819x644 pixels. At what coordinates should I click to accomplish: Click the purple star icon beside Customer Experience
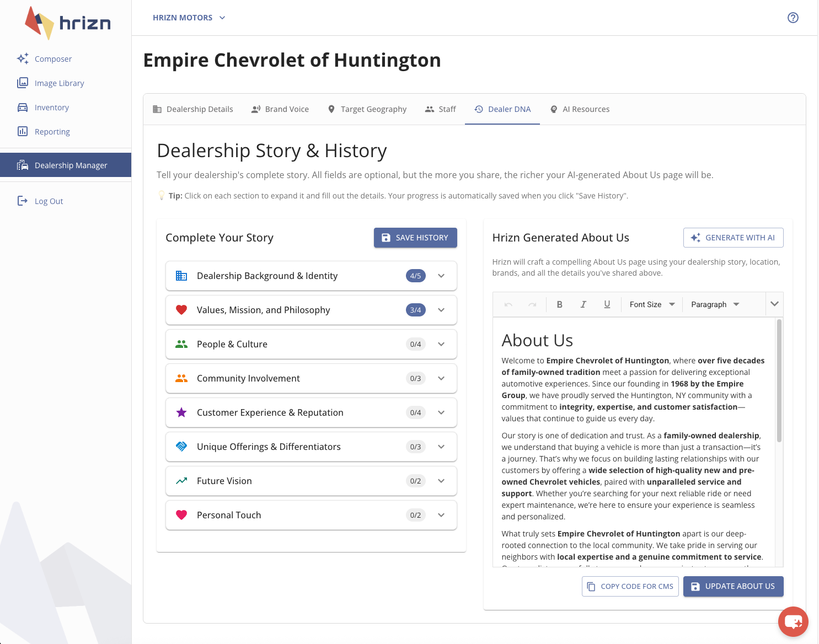pos(181,412)
